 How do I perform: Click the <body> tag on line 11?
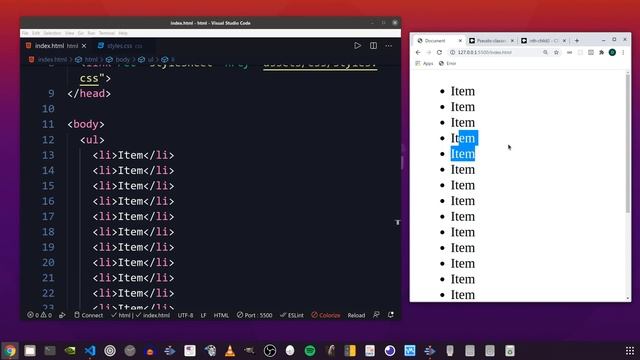click(86, 124)
